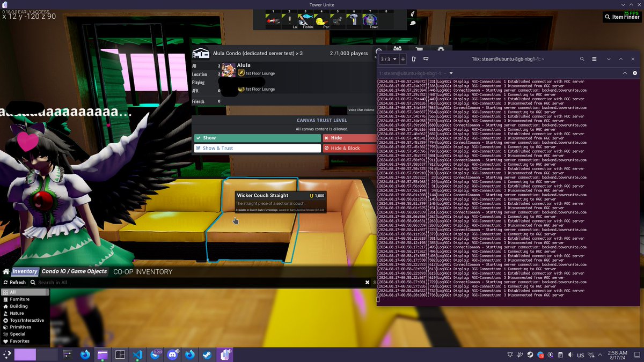This screenshot has width=644, height=362.
Task: Open the KDE application launcher
Action: (x=6, y=354)
